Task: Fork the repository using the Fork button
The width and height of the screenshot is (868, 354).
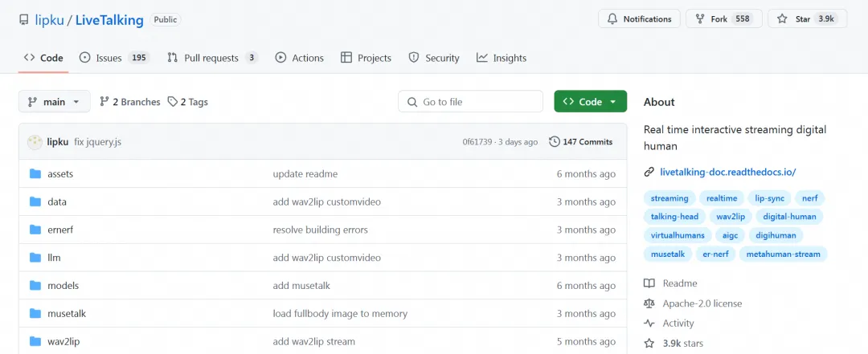Action: (724, 18)
